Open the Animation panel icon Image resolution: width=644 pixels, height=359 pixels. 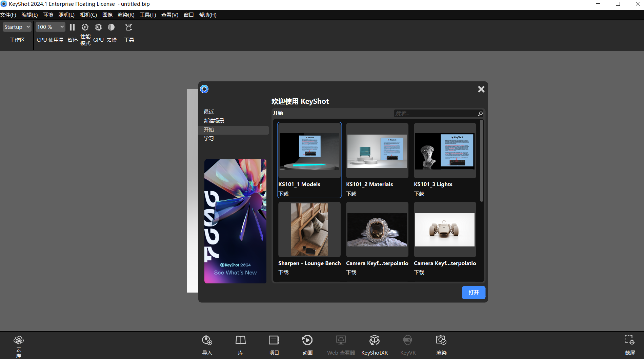click(x=307, y=340)
